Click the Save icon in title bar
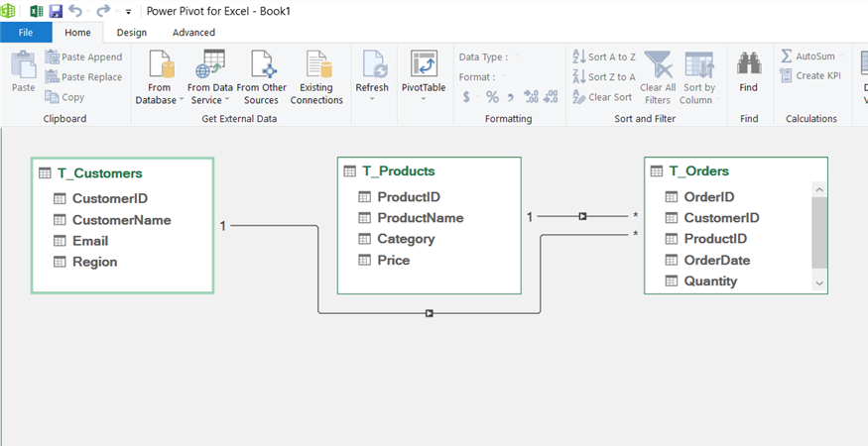 coord(56,11)
